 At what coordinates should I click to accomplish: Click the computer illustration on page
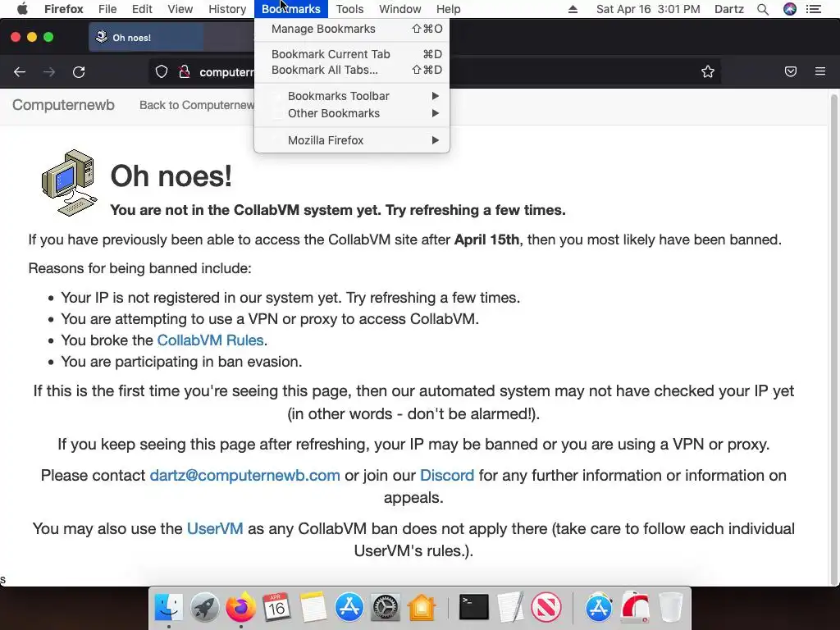(x=69, y=183)
